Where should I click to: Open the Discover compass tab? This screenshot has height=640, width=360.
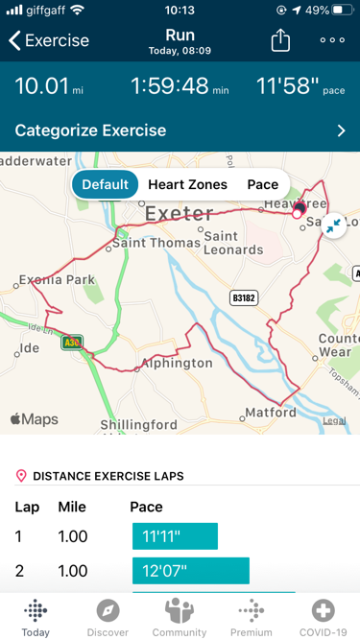coord(108,618)
